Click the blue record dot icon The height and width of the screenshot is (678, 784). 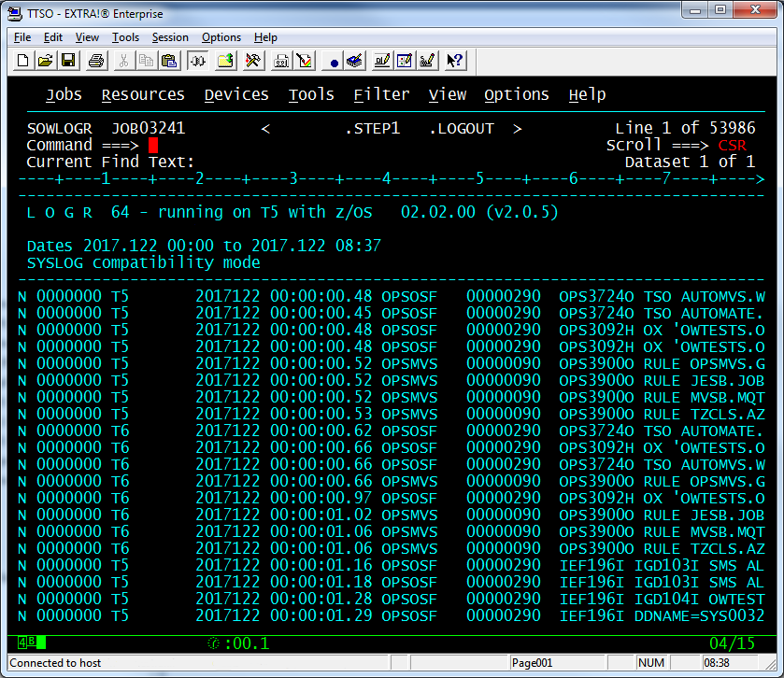333,61
